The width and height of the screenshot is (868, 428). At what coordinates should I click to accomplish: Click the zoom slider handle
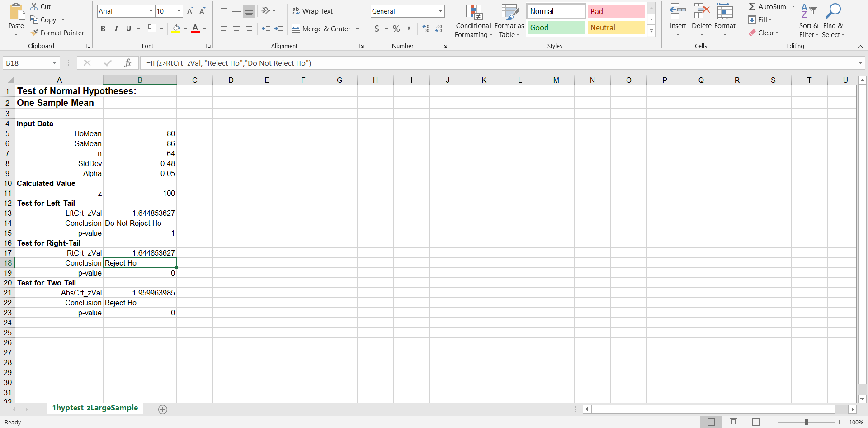[806, 422]
